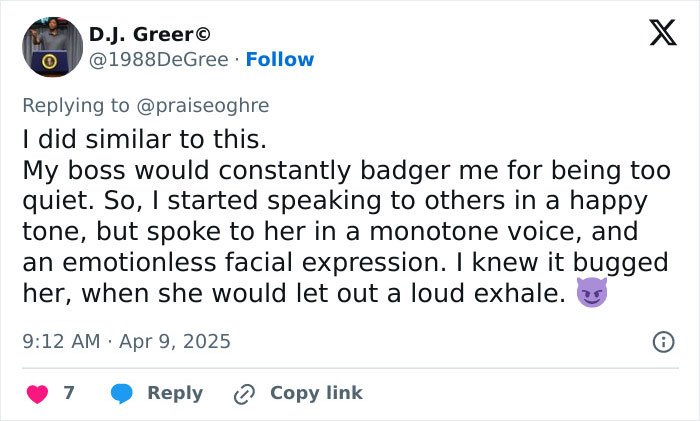Open D.J. Greer's profile picture
This screenshot has width=700, height=421.
pos(52,47)
